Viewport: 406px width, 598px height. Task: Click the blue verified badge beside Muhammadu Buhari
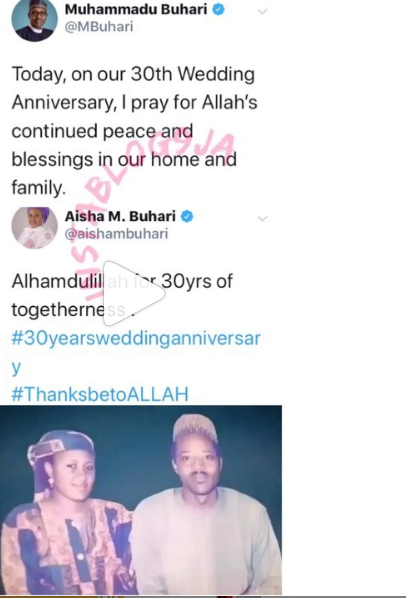[x=218, y=10]
